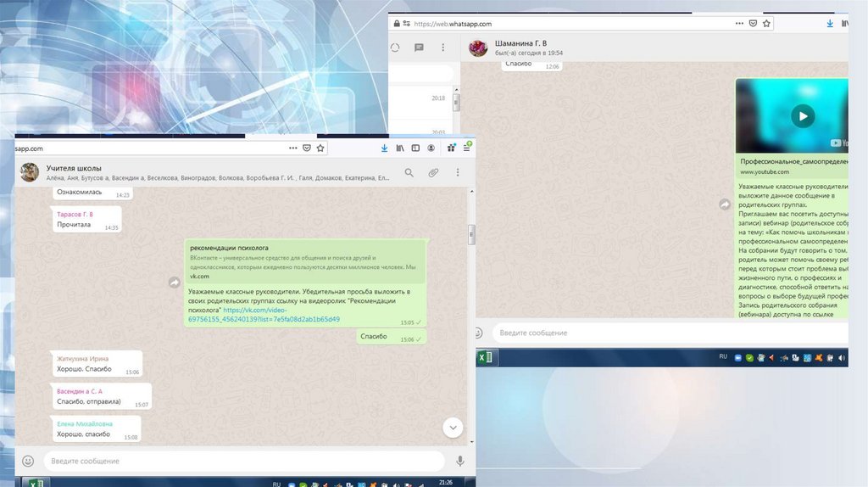Click sender name Житнухина Ирина
Image resolution: width=868 pixels, height=487 pixels.
[x=82, y=359]
